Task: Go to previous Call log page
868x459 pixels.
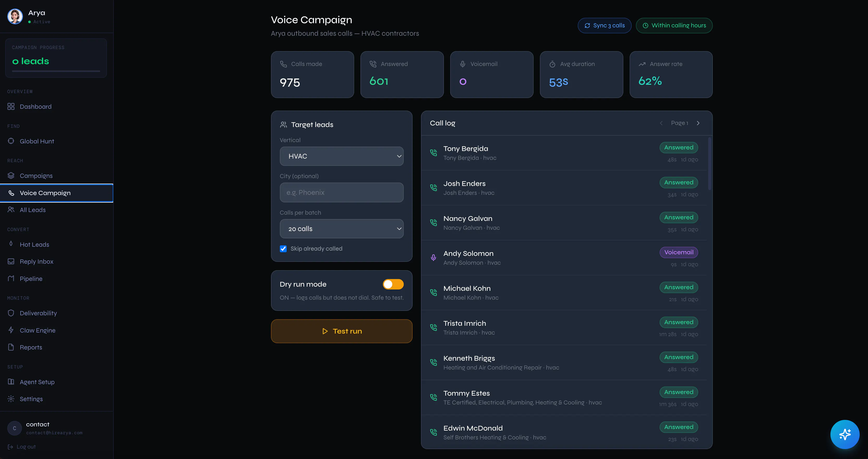Action: point(661,123)
